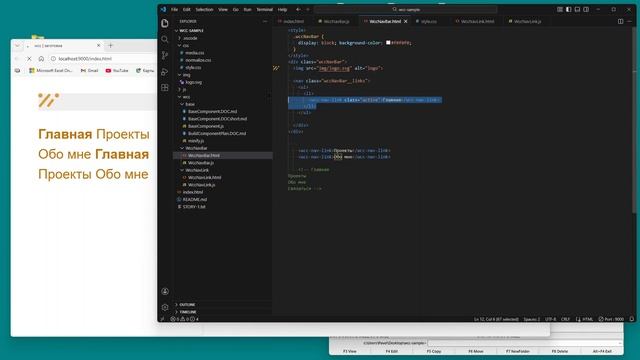Click the Explorer more actions ellipsis
The width and height of the screenshot is (640, 360).
coord(265,21)
